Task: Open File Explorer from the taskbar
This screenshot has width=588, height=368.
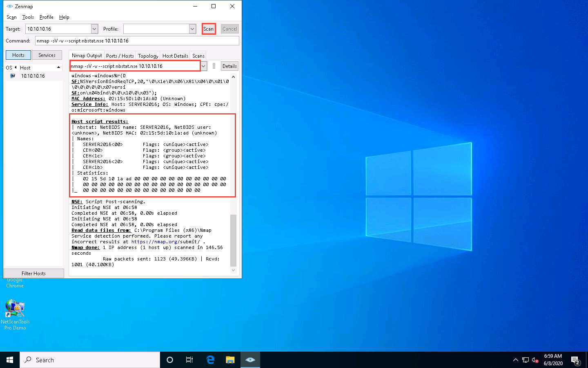Action: click(x=230, y=360)
